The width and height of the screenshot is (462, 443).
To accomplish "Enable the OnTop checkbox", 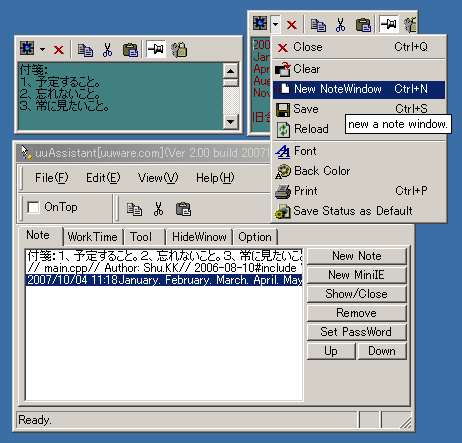I will [x=33, y=207].
